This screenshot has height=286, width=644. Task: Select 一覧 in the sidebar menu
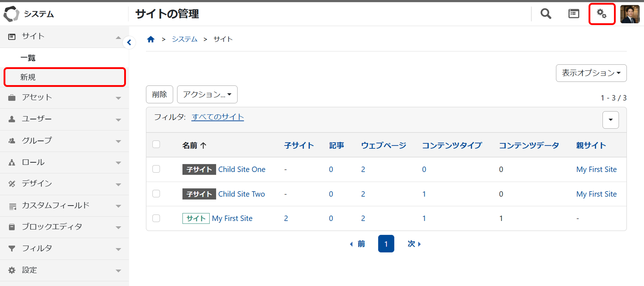[29, 58]
